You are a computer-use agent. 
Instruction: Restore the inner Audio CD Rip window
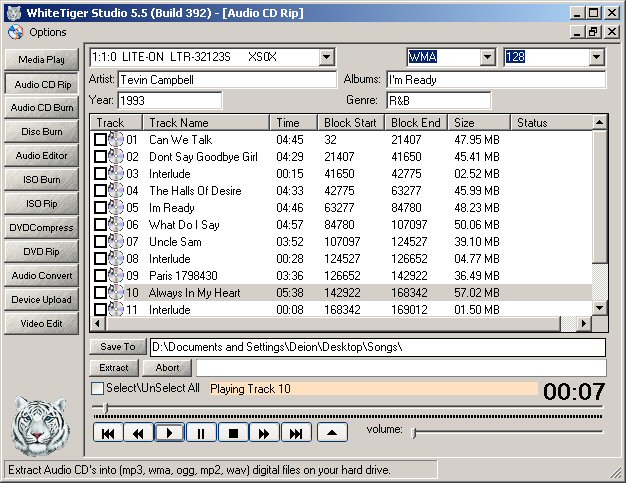click(x=593, y=32)
